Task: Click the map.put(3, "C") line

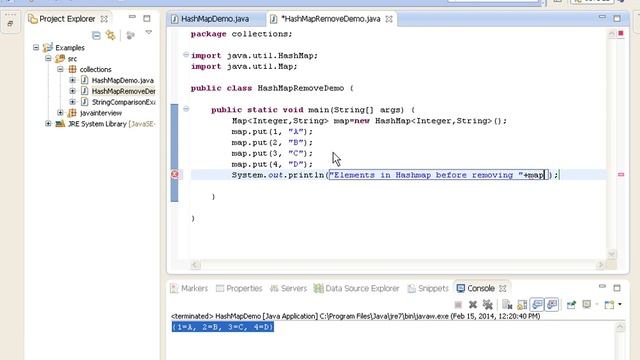Action: click(x=272, y=153)
